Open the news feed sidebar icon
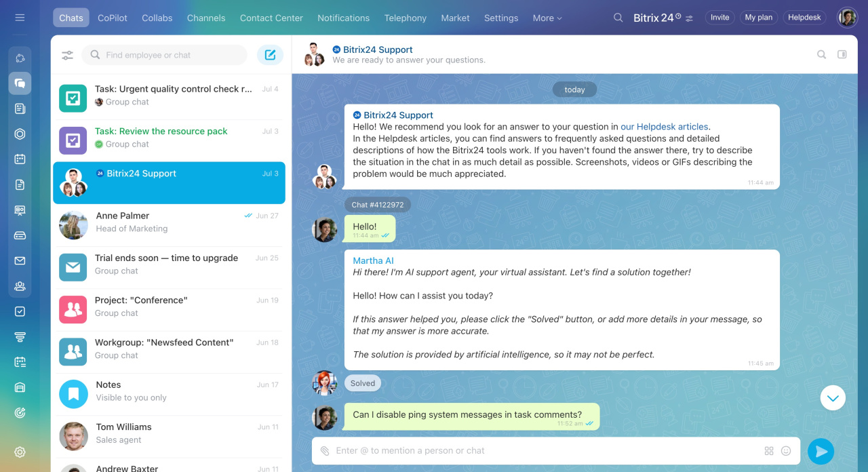Viewport: 868px width, 472px height. click(x=20, y=109)
